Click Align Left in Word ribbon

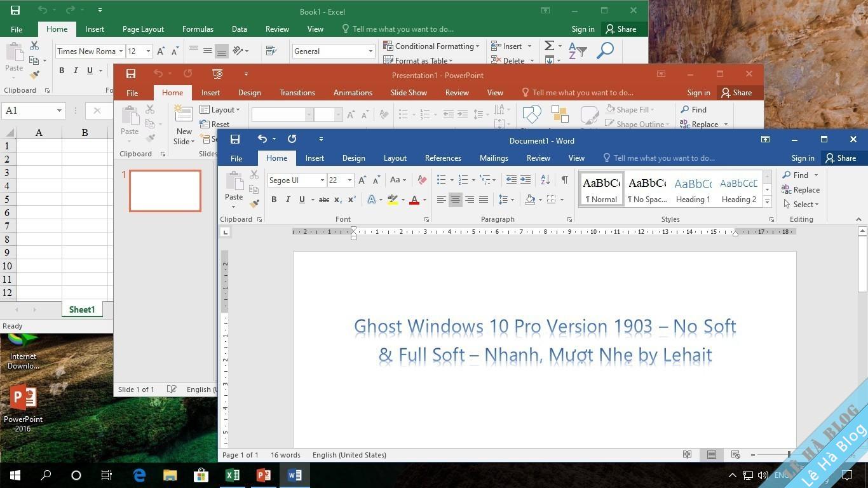tap(441, 200)
